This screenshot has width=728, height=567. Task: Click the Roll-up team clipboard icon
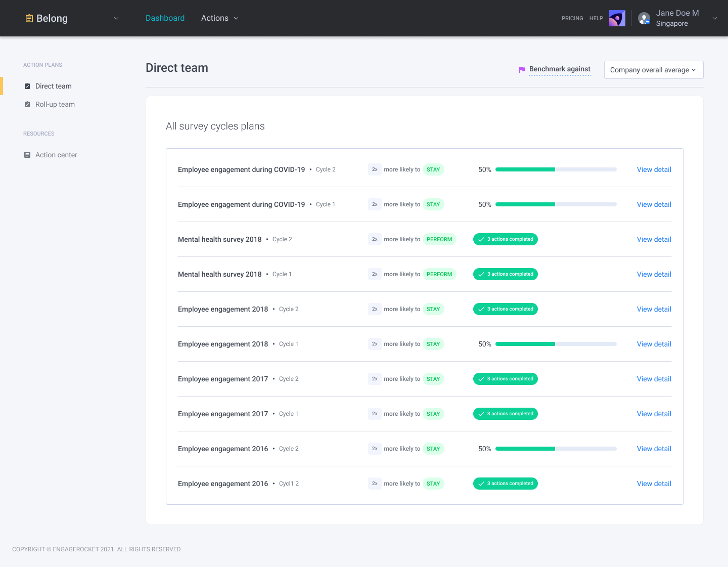click(x=27, y=104)
